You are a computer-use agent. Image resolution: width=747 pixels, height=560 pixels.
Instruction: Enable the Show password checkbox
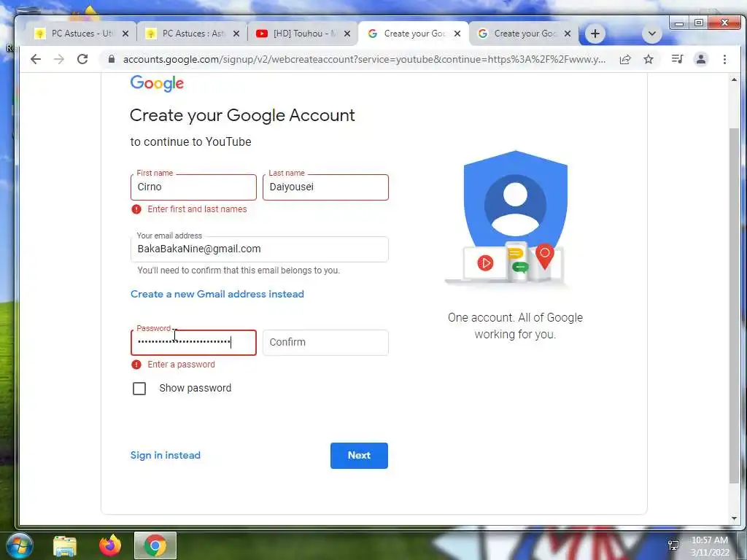click(x=139, y=389)
